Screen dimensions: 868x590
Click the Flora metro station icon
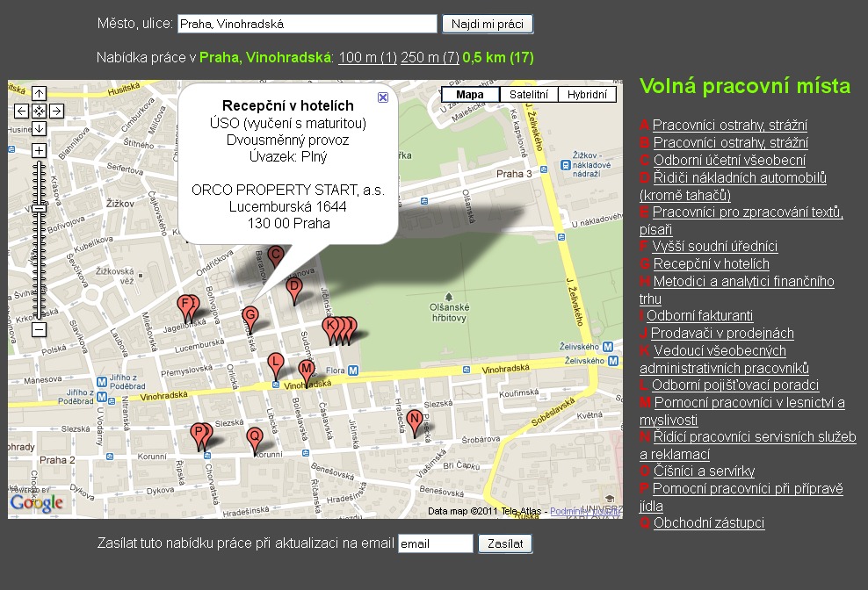point(352,371)
